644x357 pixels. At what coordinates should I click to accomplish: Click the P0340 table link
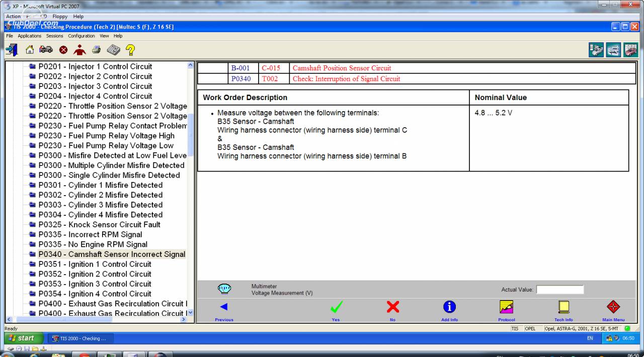tap(241, 79)
